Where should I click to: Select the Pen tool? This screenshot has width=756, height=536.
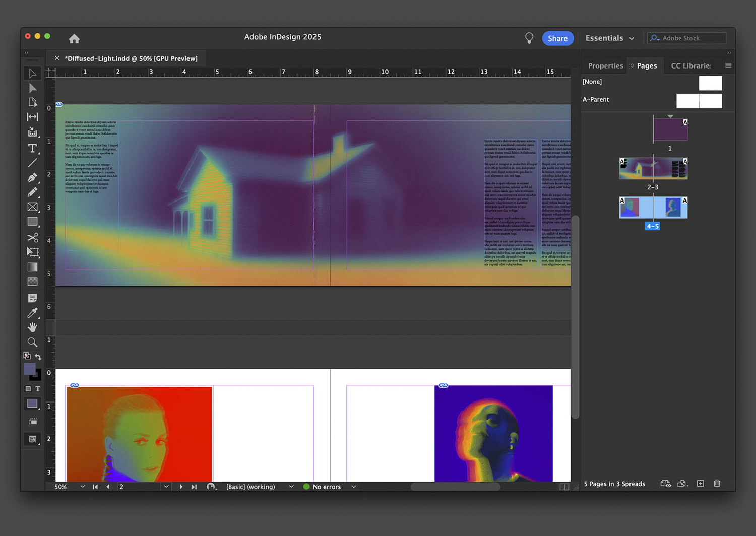[32, 177]
